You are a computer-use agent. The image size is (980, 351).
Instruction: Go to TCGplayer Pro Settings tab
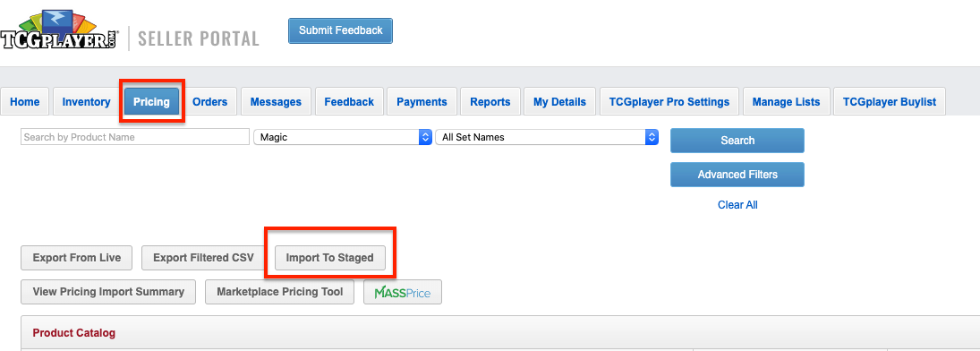coord(669,102)
